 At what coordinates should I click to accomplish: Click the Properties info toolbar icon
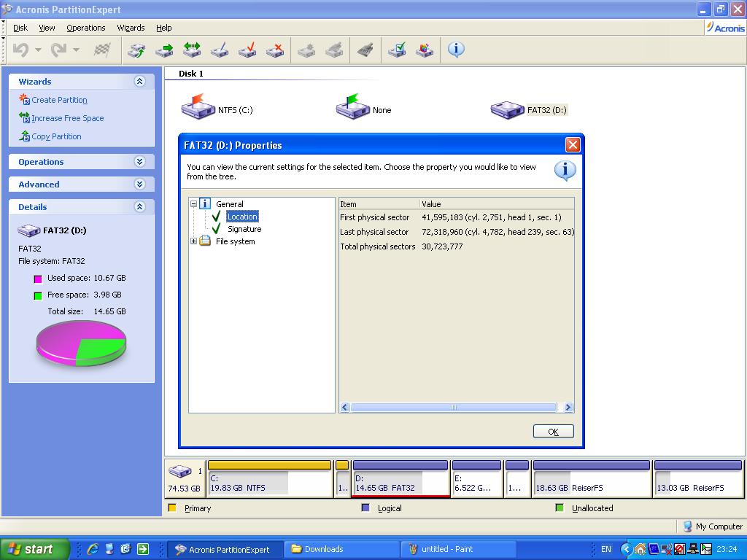coord(456,49)
